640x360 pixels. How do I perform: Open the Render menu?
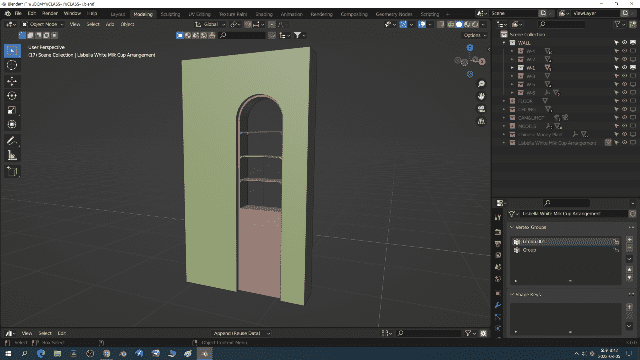50,13
